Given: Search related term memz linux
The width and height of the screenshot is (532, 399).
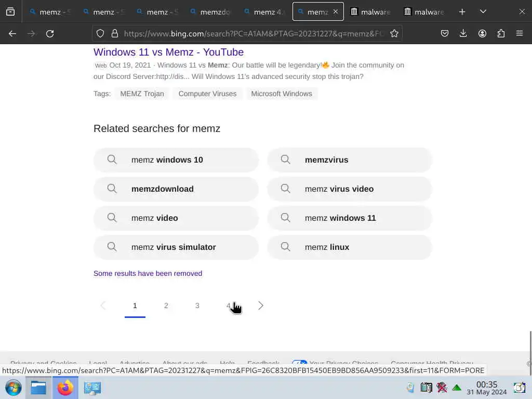Looking at the screenshot, I should (x=350, y=247).
